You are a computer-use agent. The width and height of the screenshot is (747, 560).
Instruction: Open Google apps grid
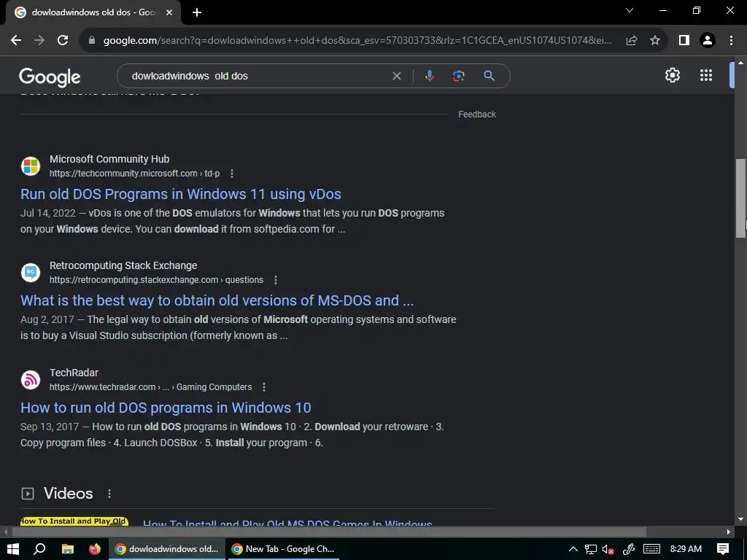point(706,75)
